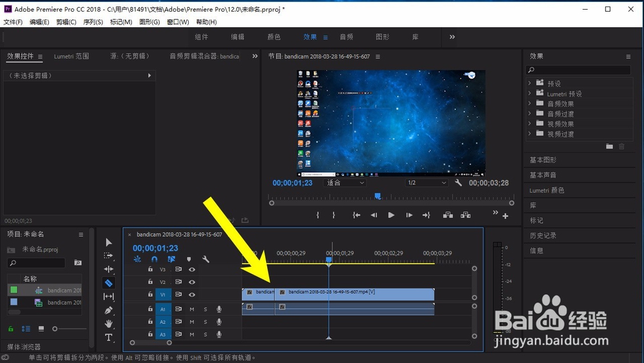
Task: Select the Slip tool
Action: point(108,297)
